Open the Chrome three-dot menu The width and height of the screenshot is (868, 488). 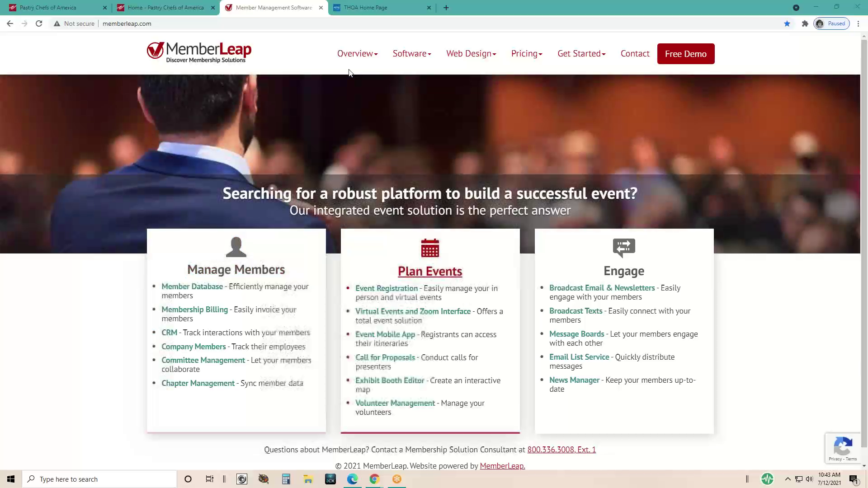pyautogui.click(x=858, y=23)
